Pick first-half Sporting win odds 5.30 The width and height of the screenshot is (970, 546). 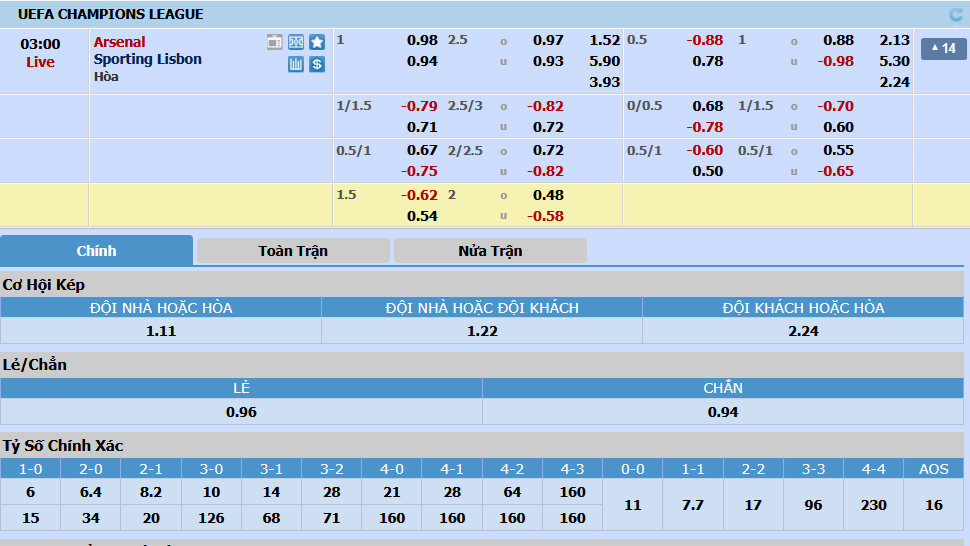click(895, 61)
